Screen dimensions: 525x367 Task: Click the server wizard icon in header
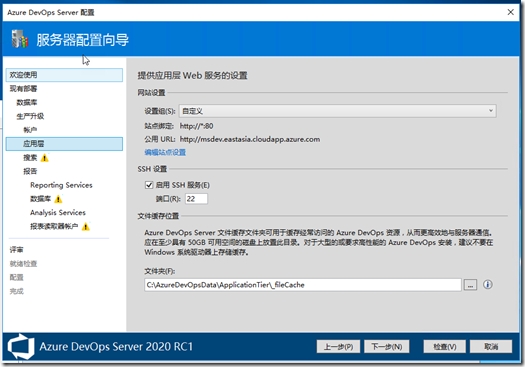click(20, 39)
